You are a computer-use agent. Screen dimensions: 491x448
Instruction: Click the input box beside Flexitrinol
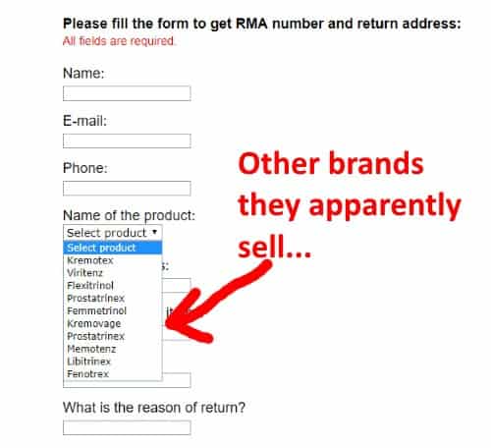(177, 286)
